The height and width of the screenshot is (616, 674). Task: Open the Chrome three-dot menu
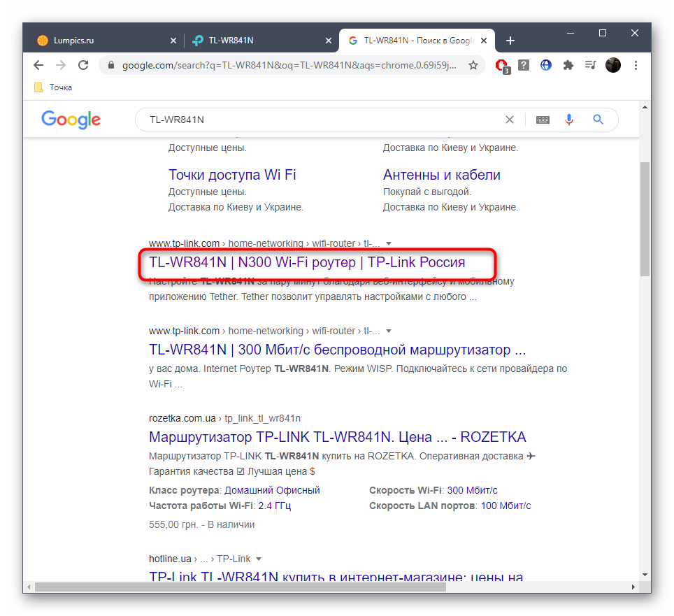coord(636,65)
